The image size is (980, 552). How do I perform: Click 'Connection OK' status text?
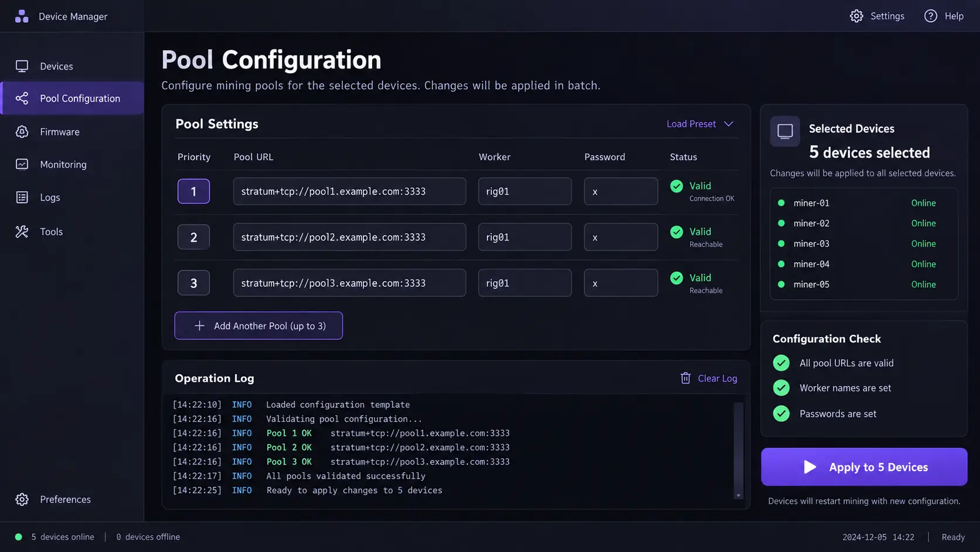(x=712, y=199)
